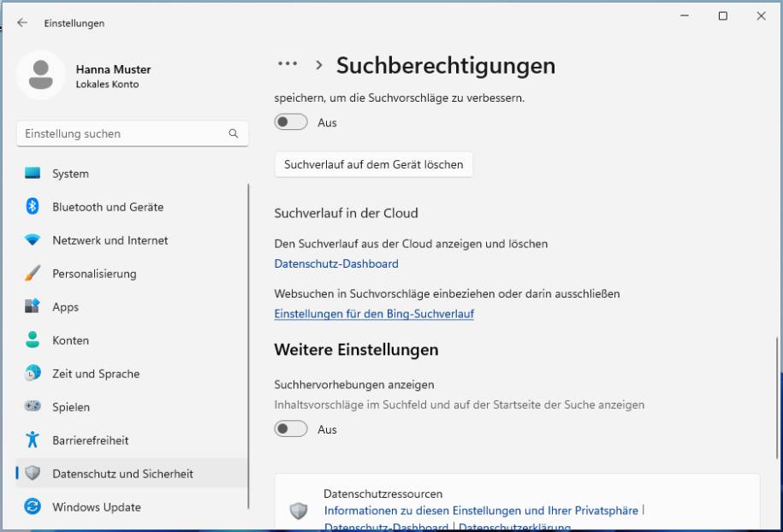This screenshot has width=783, height=532.
Task: Select the Bluetooth und Geräte icon
Action: tap(32, 207)
